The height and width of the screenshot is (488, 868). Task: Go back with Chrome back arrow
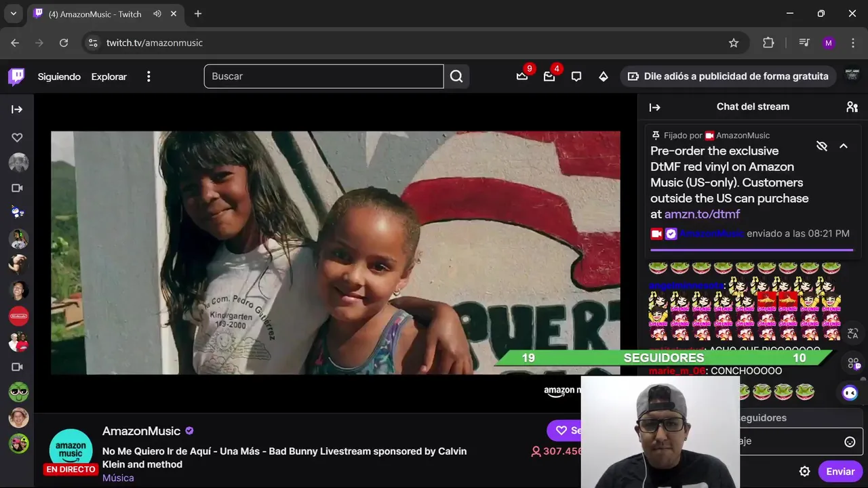[x=15, y=43]
